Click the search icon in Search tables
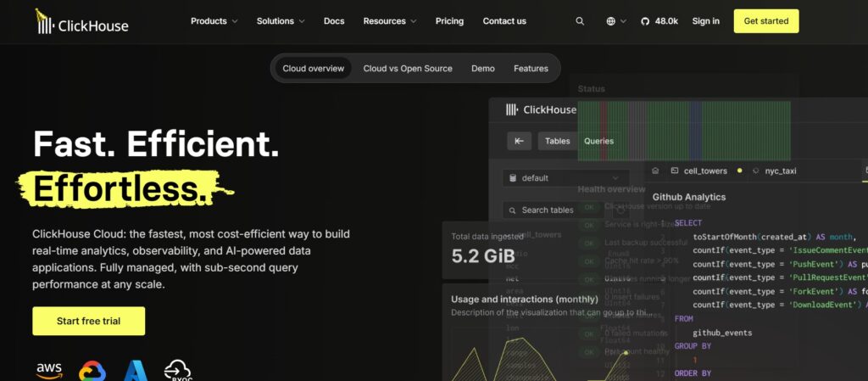Image resolution: width=868 pixels, height=381 pixels. [512, 210]
